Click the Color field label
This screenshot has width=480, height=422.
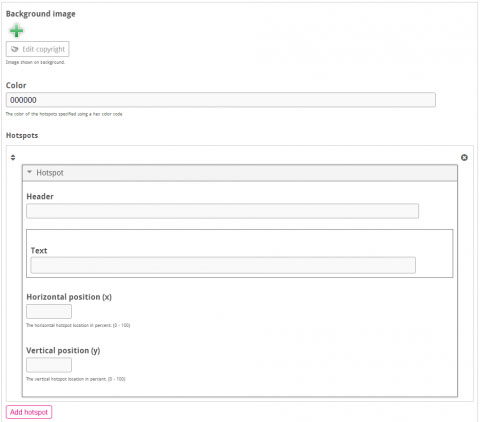[16, 85]
